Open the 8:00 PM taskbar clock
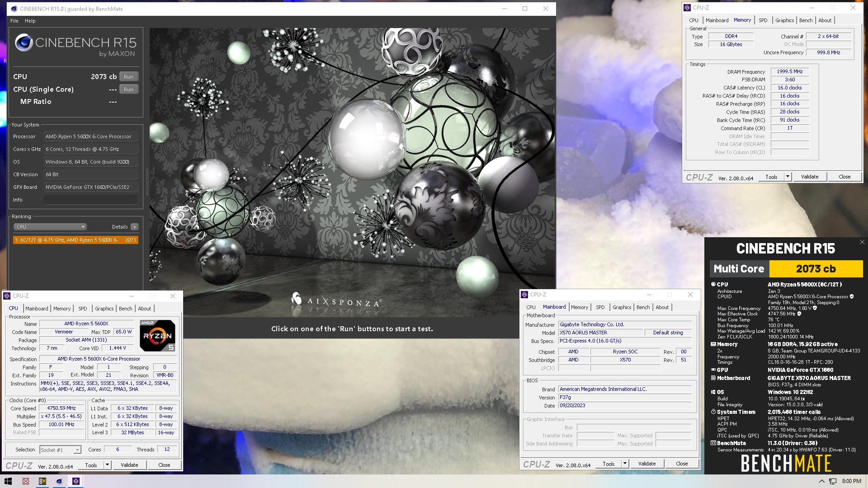This screenshot has height=488, width=868. (852, 481)
